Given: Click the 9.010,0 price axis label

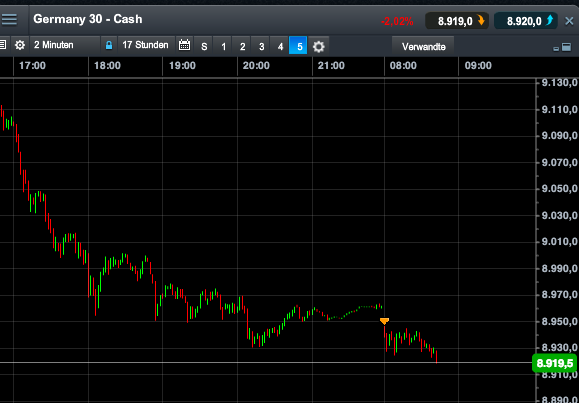Looking at the screenshot, I should coord(559,242).
